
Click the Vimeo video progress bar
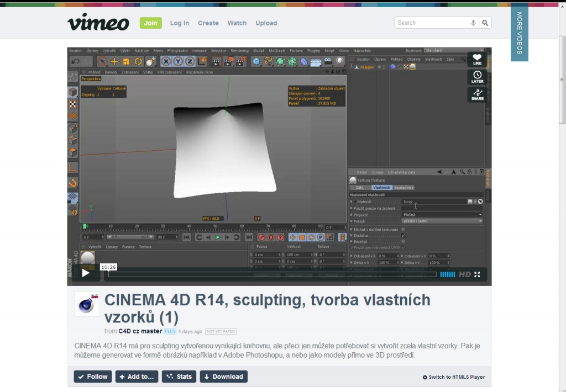272,274
